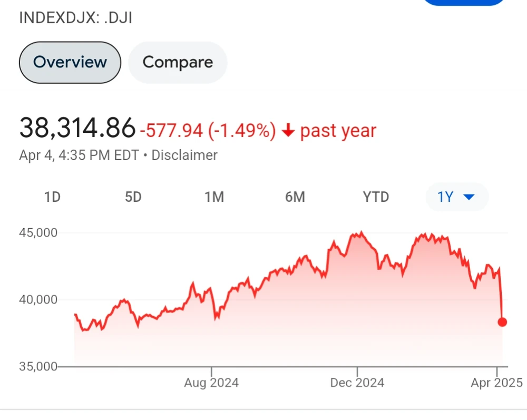Click the 45,000 y-axis label
The image size is (527, 420).
point(38,232)
